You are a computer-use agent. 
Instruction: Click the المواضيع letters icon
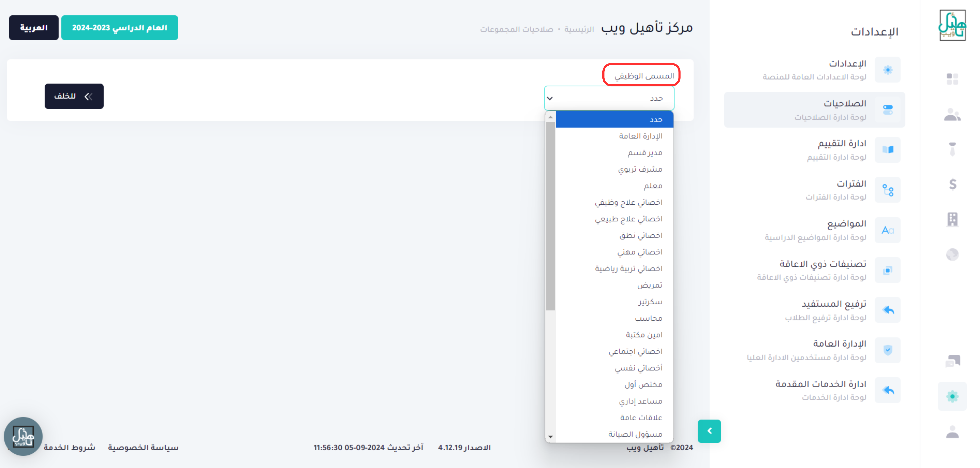coord(888,230)
